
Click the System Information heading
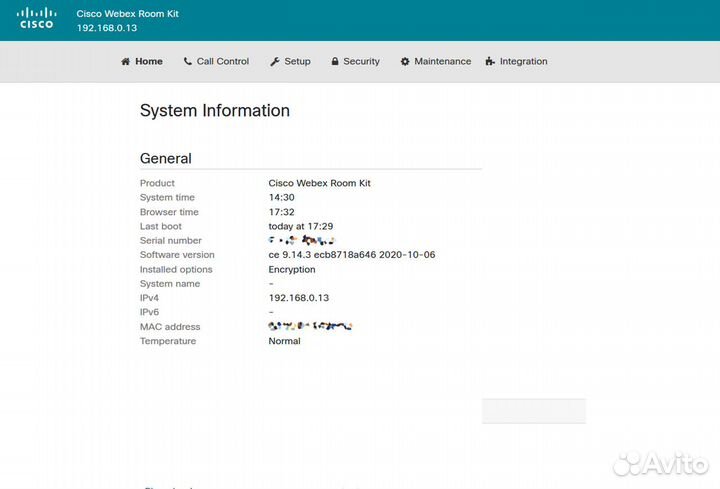(x=215, y=110)
